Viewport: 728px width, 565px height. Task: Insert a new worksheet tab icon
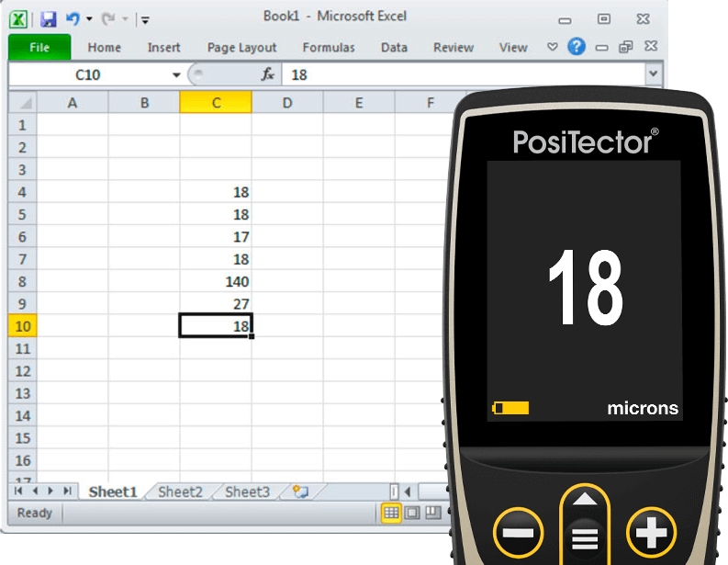pos(301,492)
